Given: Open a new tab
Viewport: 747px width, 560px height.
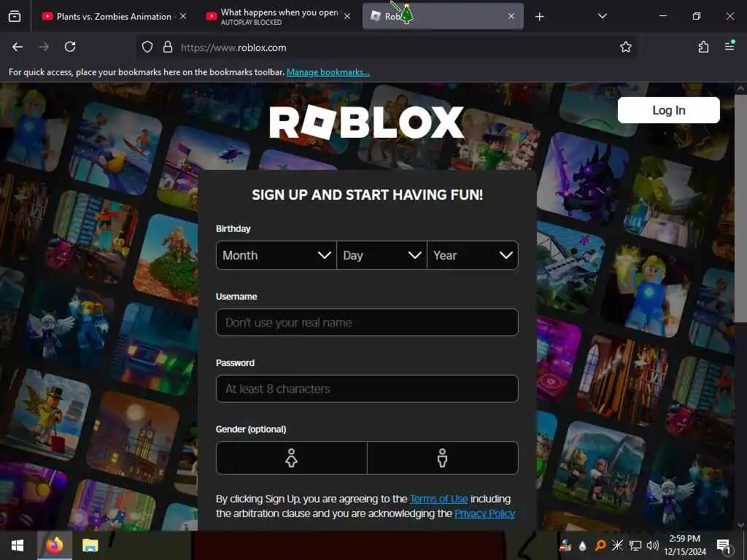Looking at the screenshot, I should pos(539,17).
